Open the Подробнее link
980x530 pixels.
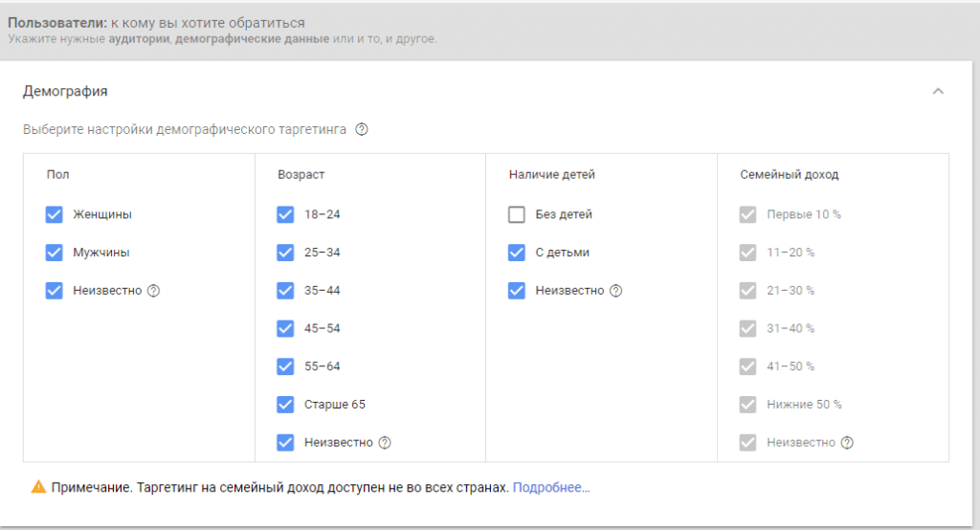pos(551,488)
